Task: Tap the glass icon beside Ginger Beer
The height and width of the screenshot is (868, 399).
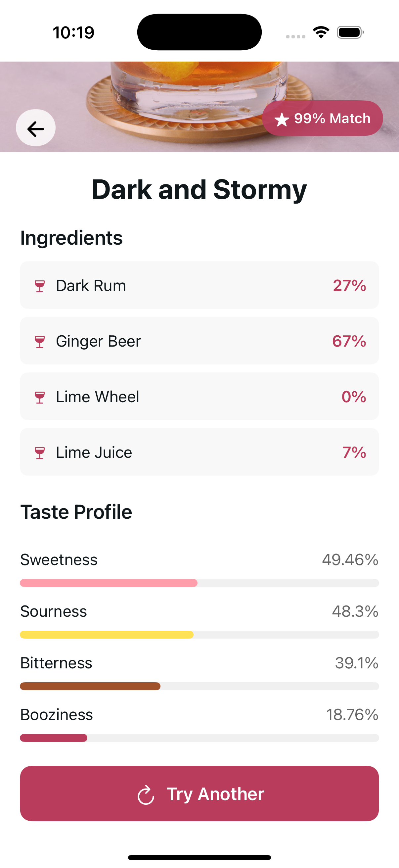Action: pos(40,341)
